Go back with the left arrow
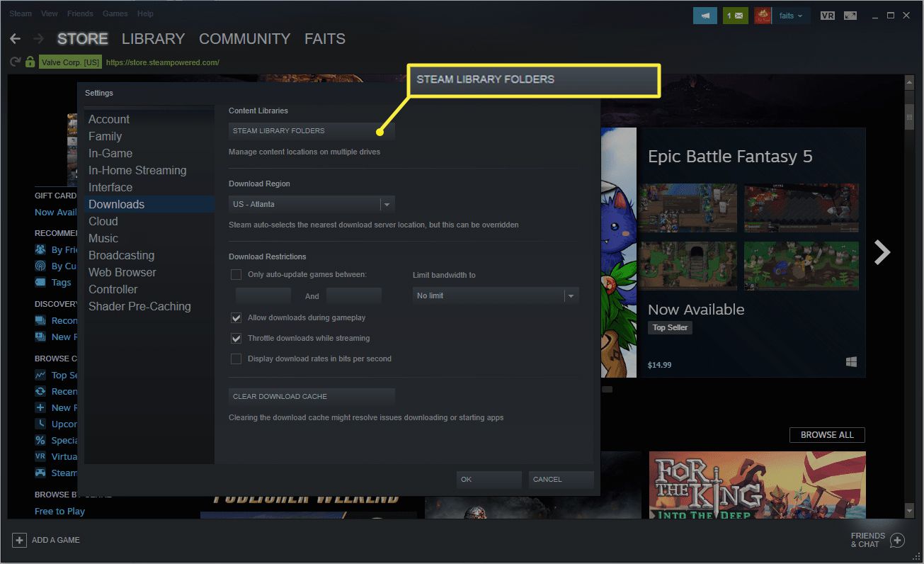Image resolution: width=924 pixels, height=564 pixels. tap(15, 39)
